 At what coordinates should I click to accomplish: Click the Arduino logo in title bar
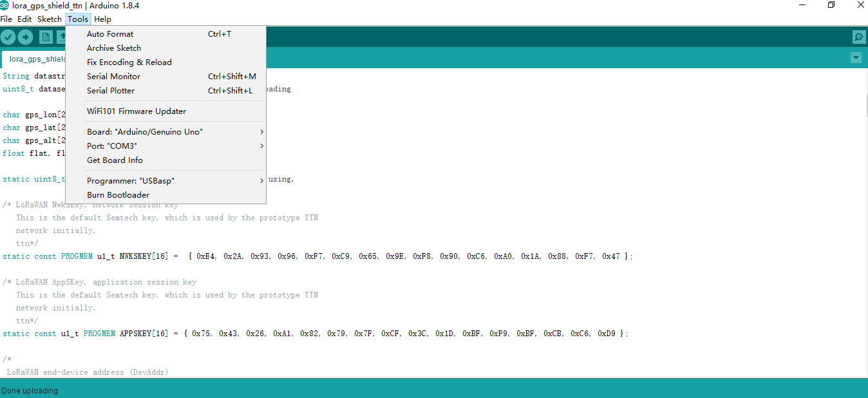[5, 5]
